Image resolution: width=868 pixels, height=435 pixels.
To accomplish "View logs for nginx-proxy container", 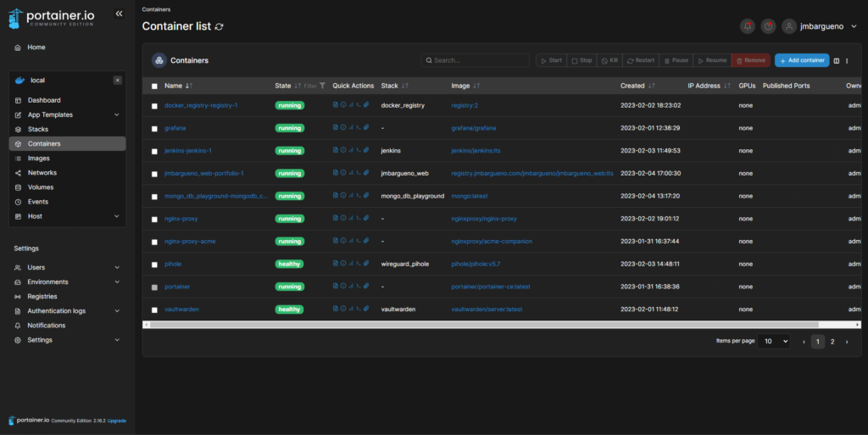I will click(336, 218).
